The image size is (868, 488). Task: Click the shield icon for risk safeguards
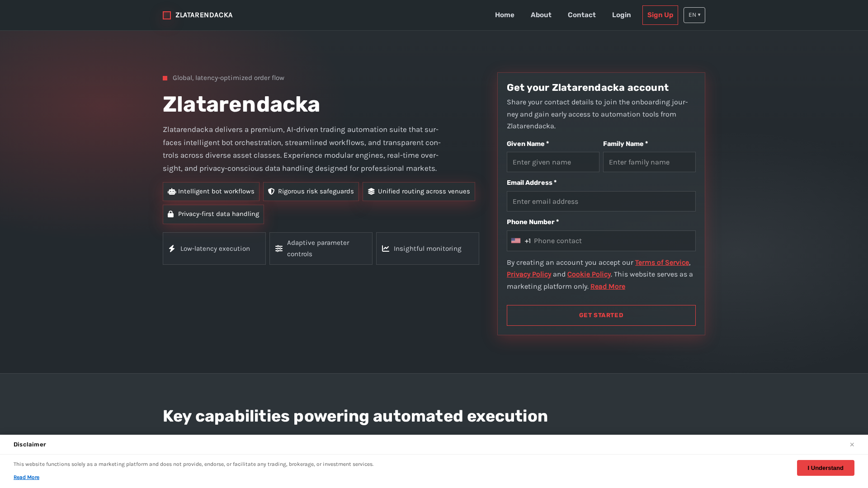click(271, 192)
